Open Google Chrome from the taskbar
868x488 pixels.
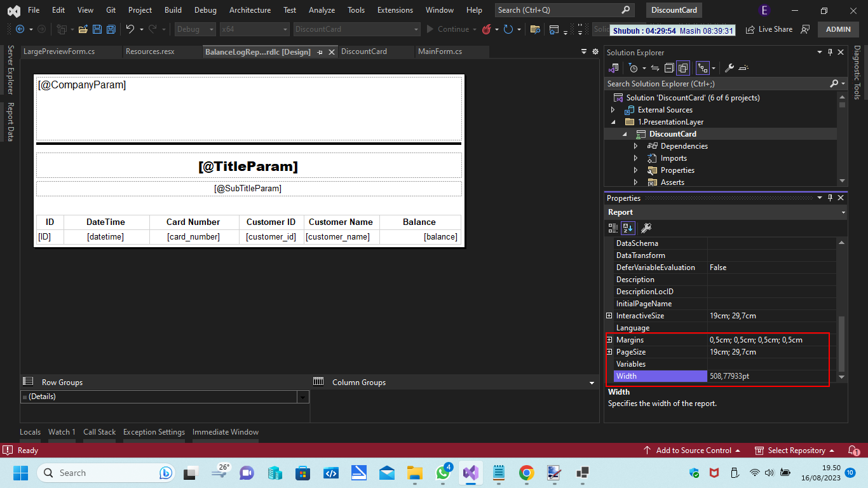527,473
